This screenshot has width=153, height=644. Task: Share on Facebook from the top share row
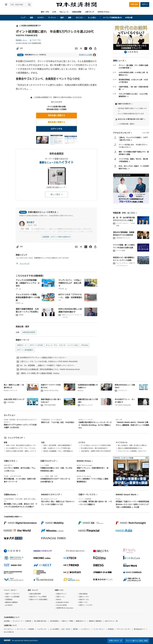(x=90, y=48)
